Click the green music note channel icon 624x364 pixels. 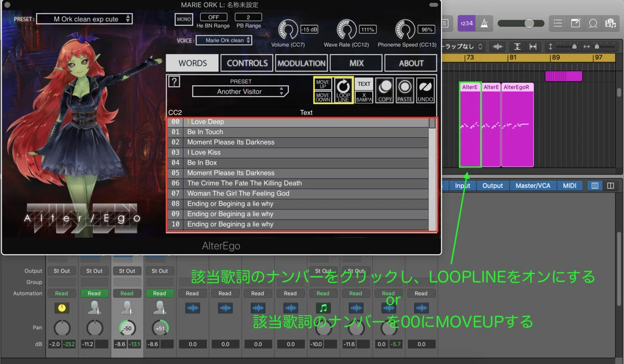(x=323, y=308)
